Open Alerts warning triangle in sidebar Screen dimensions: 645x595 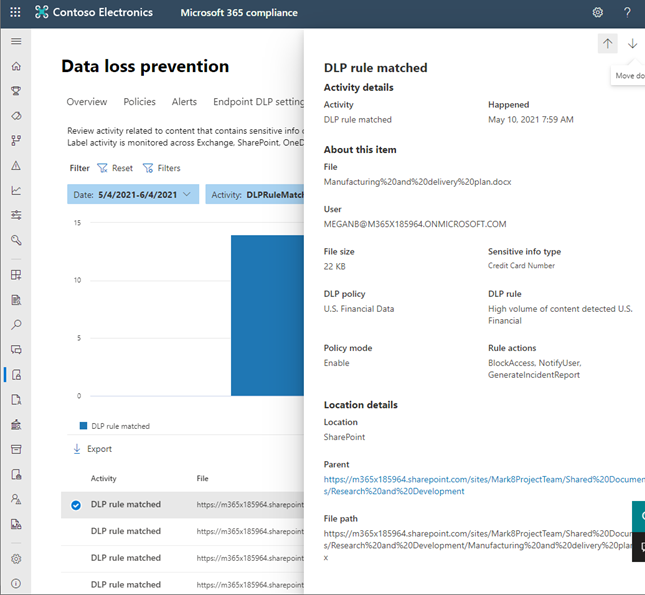pos(16,166)
